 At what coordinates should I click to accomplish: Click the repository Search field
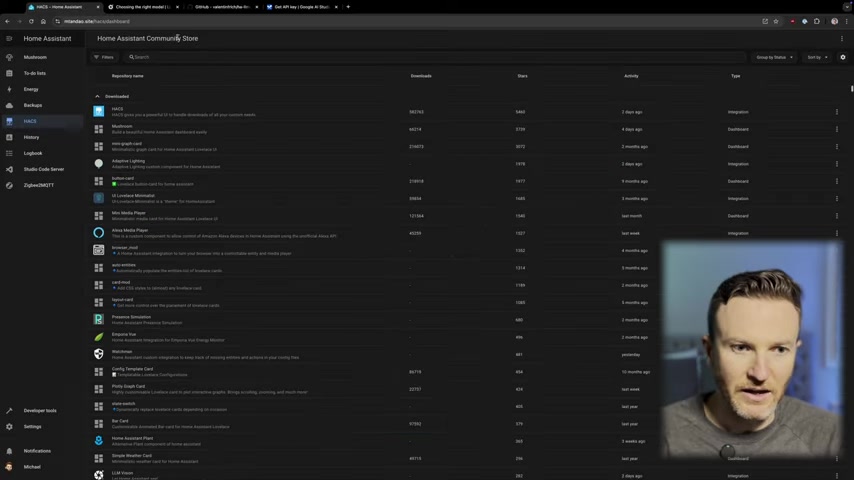tap(435, 57)
